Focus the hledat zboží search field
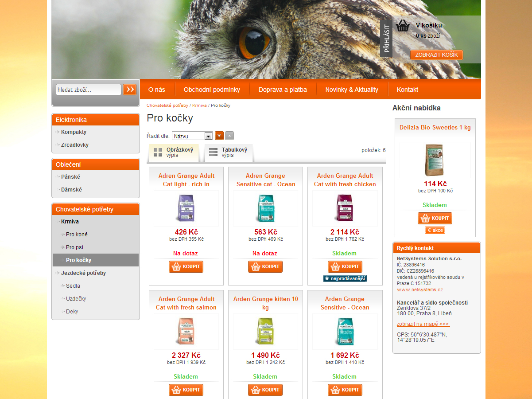 pos(89,90)
